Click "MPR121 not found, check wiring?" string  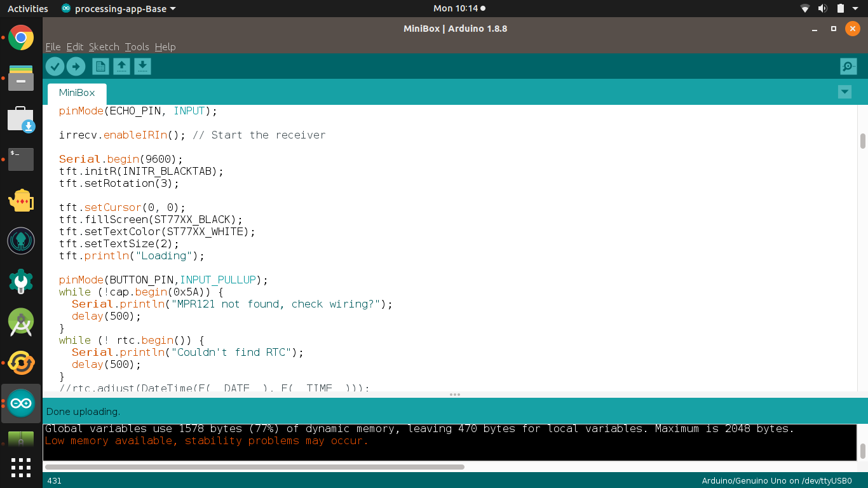pyautogui.click(x=276, y=304)
